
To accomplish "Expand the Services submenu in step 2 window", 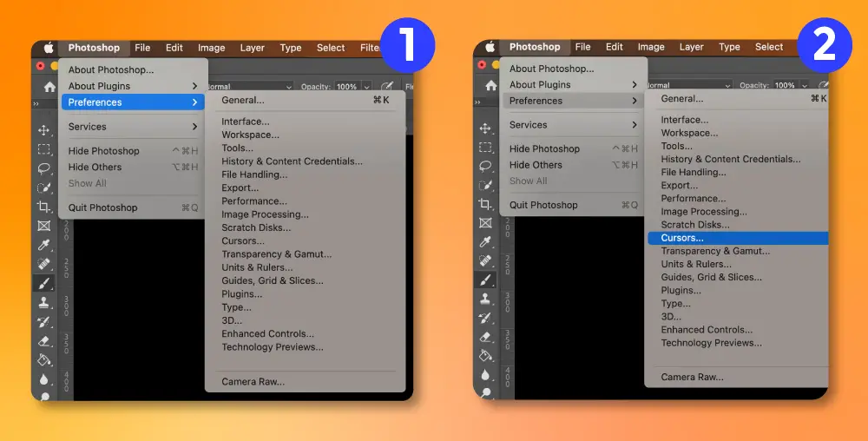I will coord(574,125).
